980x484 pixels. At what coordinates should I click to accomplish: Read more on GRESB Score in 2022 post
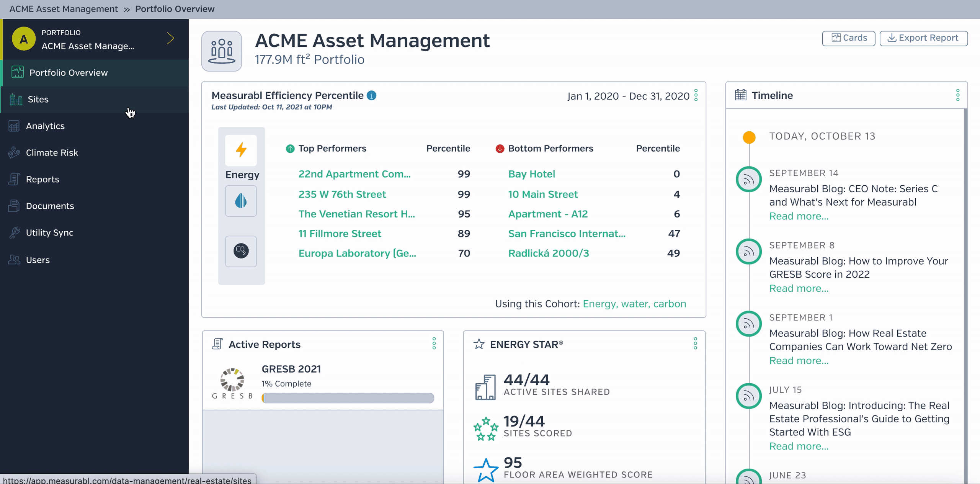pyautogui.click(x=799, y=288)
